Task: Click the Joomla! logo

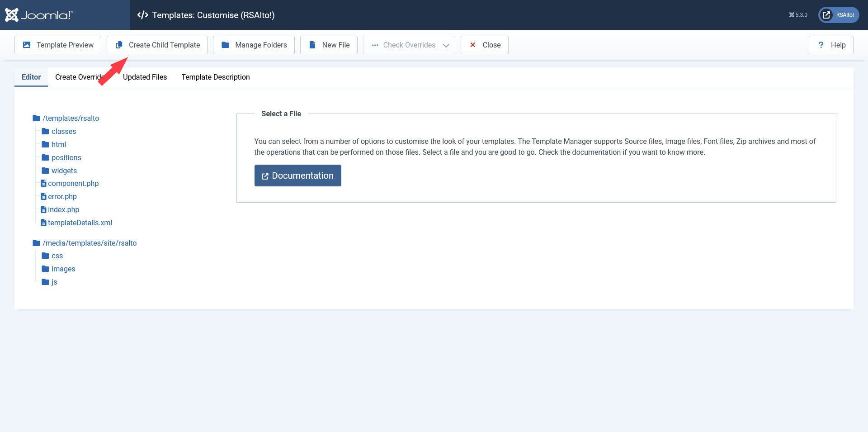Action: [39, 15]
